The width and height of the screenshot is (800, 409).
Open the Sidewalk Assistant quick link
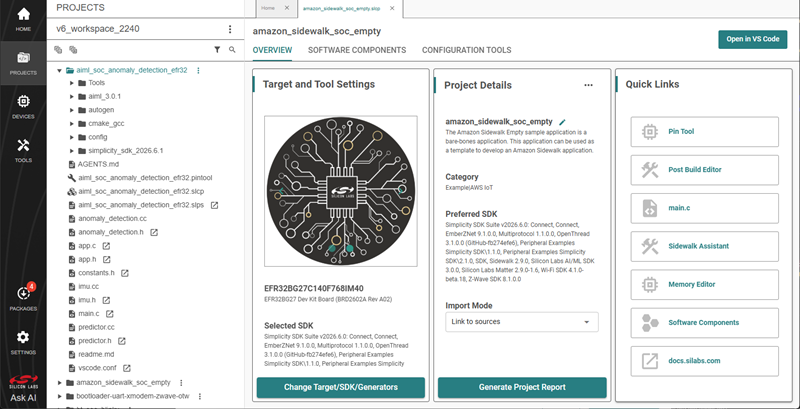[705, 246]
